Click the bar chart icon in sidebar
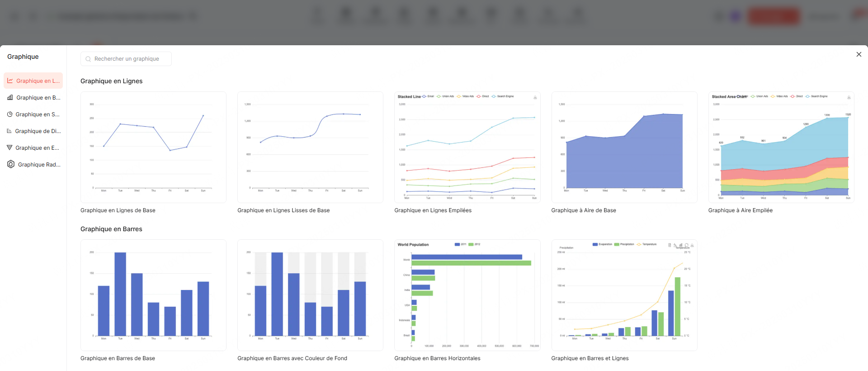 (10, 97)
